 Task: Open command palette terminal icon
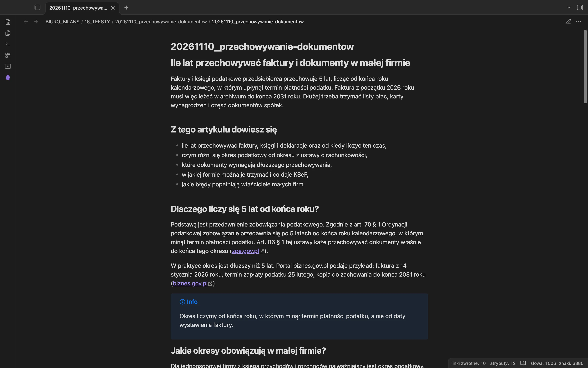click(x=8, y=44)
